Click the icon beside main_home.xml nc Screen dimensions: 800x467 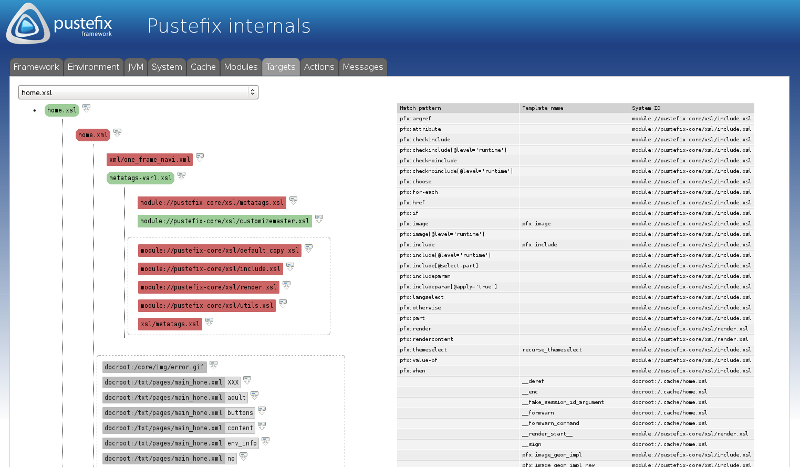[243, 456]
